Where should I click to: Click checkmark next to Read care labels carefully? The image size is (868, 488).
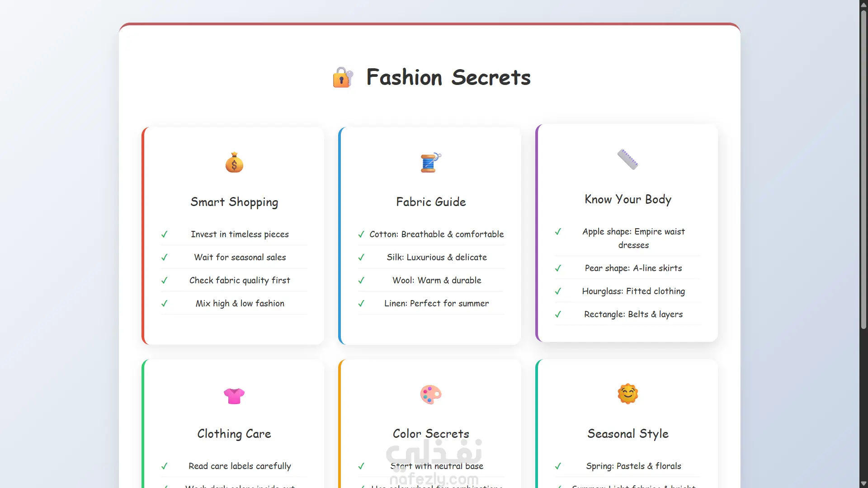point(165,466)
